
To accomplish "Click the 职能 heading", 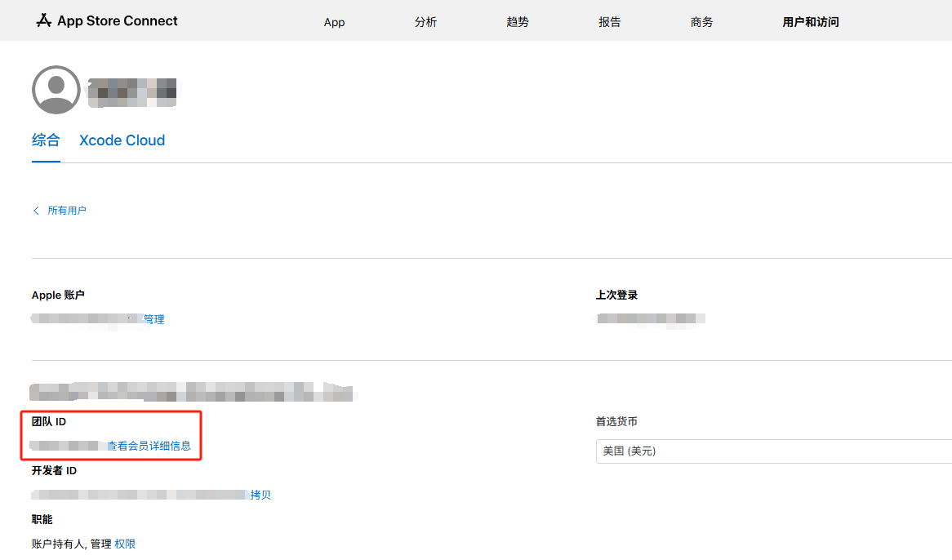I will coord(42,519).
